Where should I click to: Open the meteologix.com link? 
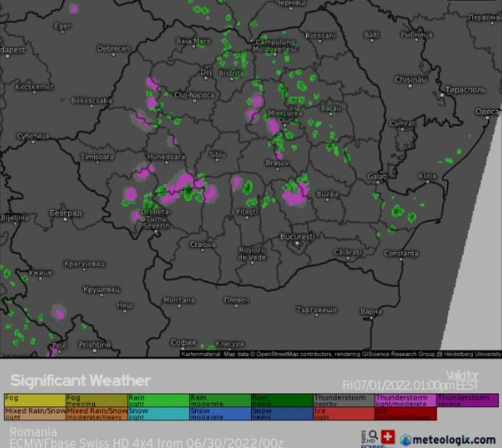point(454,439)
